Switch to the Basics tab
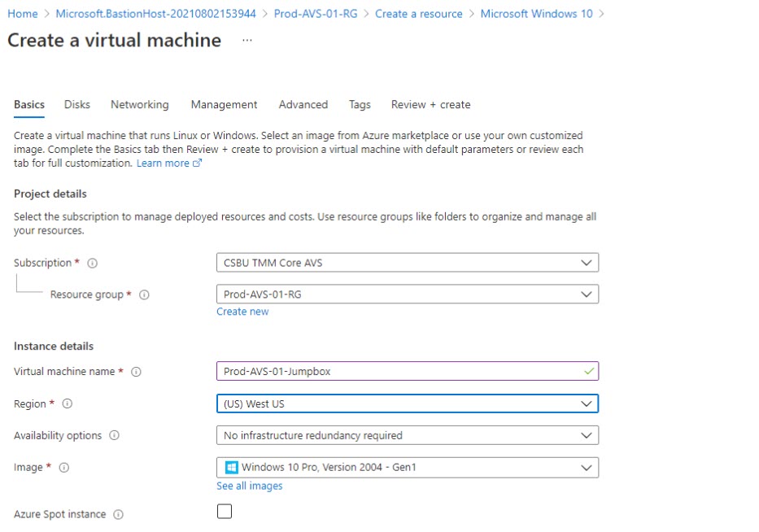This screenshot has width=759, height=532. pyautogui.click(x=29, y=105)
